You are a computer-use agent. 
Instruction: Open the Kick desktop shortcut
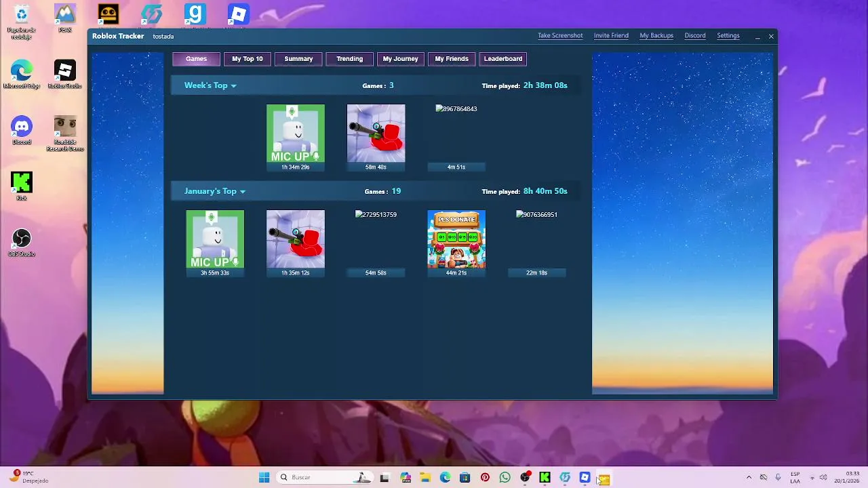tap(21, 186)
